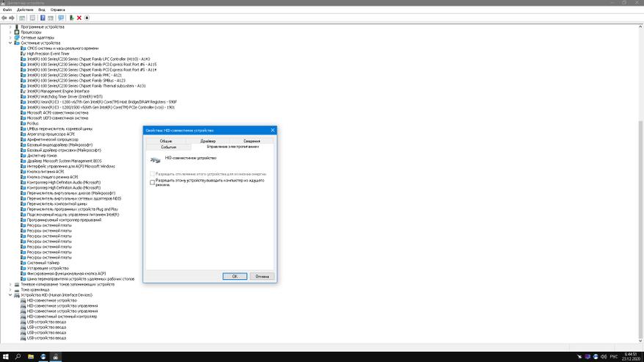Click the circular down-arrow disable device icon

pyautogui.click(x=87, y=18)
